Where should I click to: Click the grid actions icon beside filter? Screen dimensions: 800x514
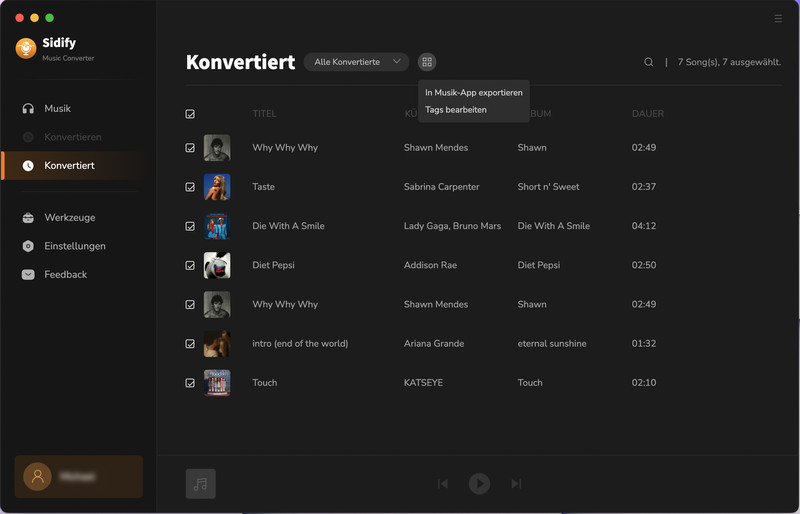(x=427, y=62)
